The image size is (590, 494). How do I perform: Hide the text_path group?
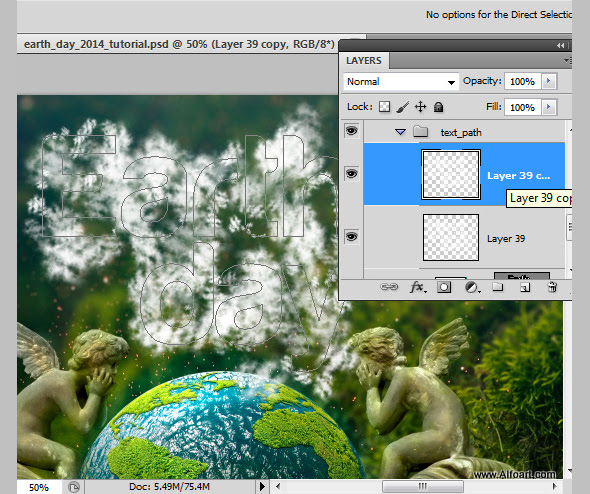pyautogui.click(x=351, y=131)
